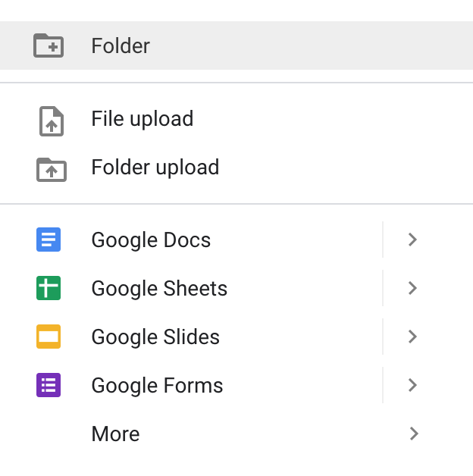
Task: Open the More menu item
Action: click(236, 434)
